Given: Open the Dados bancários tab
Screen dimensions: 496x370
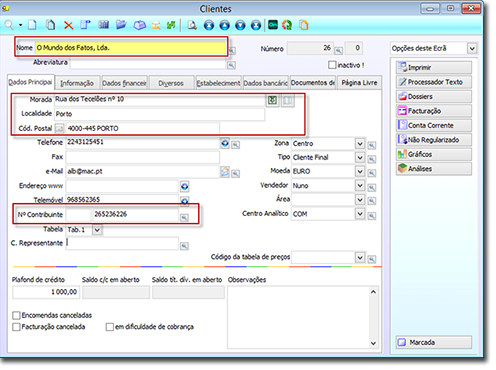Looking at the screenshot, I should 265,83.
